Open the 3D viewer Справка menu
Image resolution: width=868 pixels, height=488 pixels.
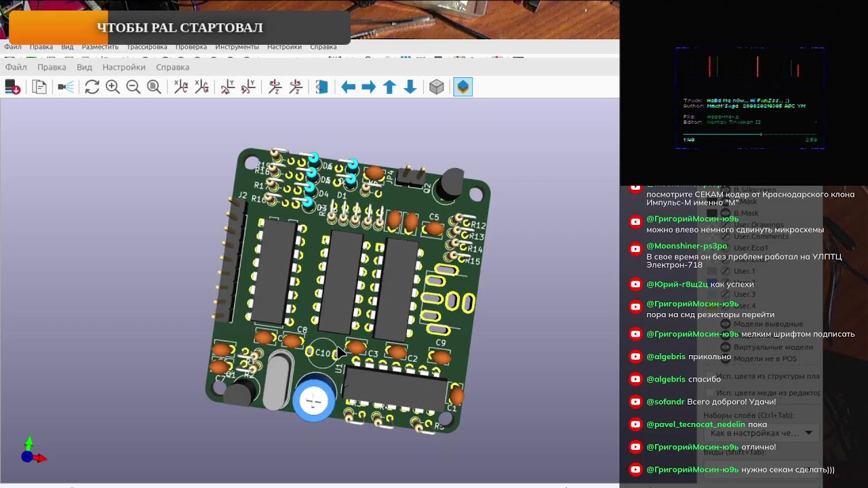click(172, 67)
